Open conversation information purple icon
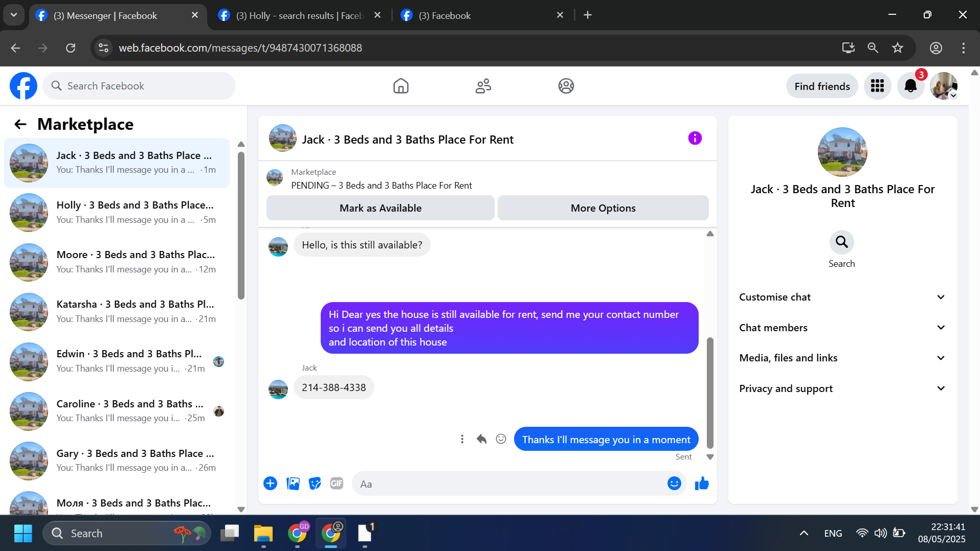Viewport: 980px width, 551px height. point(695,138)
